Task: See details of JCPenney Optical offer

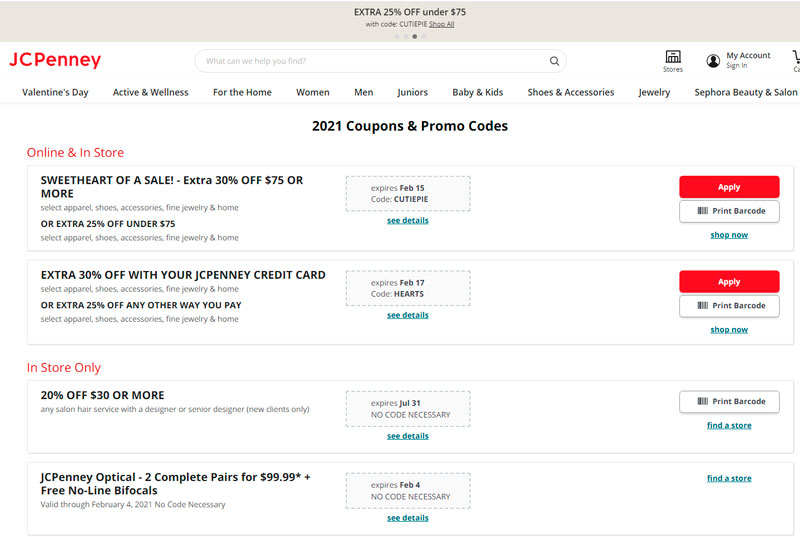Action: point(408,518)
